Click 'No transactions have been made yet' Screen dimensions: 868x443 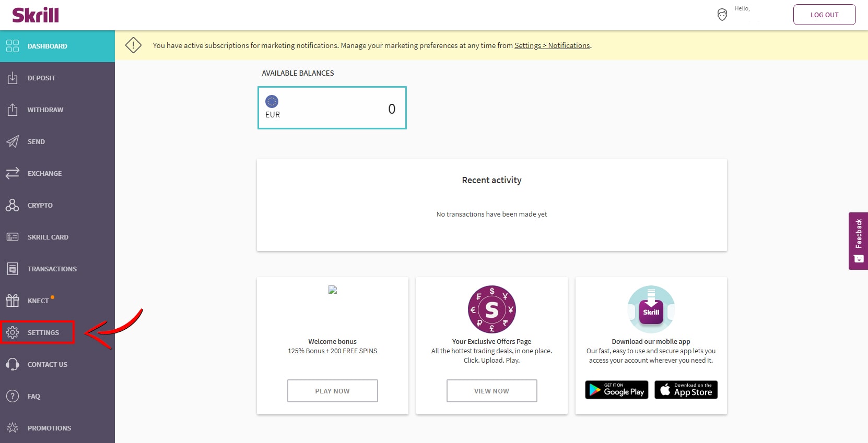(x=492, y=214)
